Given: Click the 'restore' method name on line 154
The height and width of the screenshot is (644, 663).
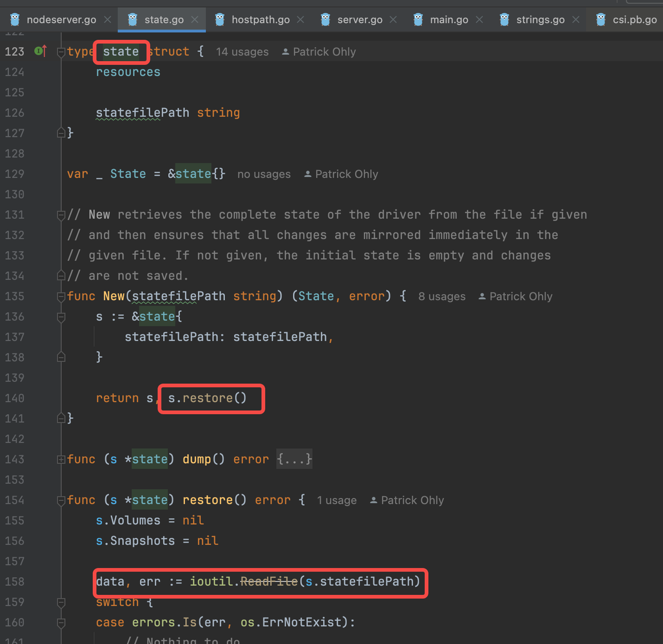Looking at the screenshot, I should [x=207, y=500].
